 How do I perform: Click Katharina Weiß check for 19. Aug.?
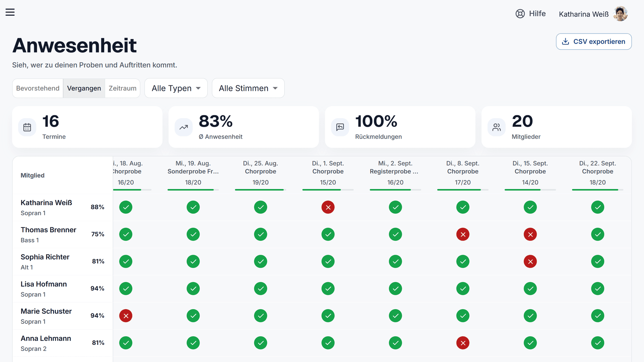pos(193,207)
